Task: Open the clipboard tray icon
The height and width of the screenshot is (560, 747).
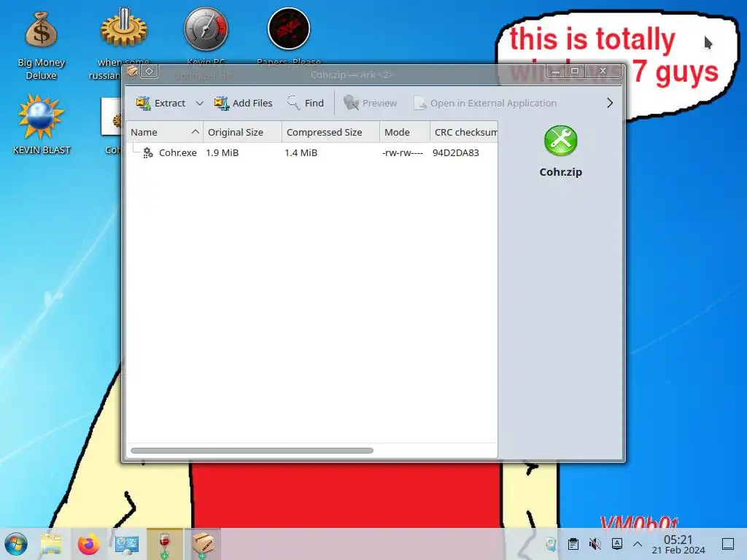Action: pyautogui.click(x=573, y=544)
